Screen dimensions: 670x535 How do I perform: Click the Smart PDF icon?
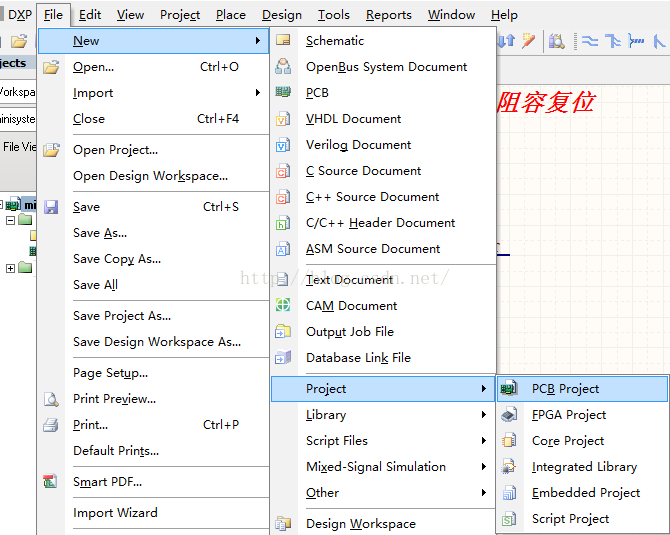pyautogui.click(x=50, y=482)
